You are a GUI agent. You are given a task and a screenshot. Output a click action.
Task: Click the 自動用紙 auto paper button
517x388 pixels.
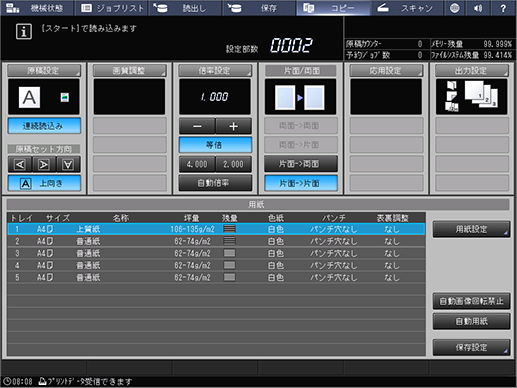click(471, 321)
